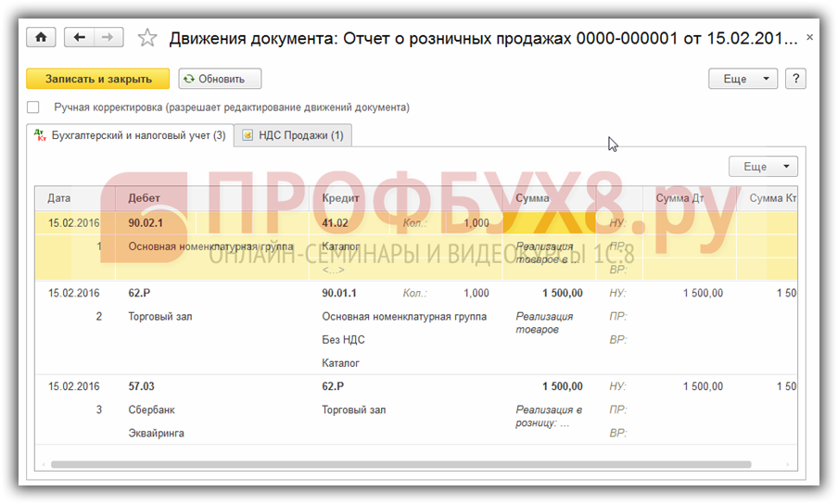The image size is (838, 504).
Task: Select Бухгалтерский и налоговый учет tab
Action: pos(129,136)
